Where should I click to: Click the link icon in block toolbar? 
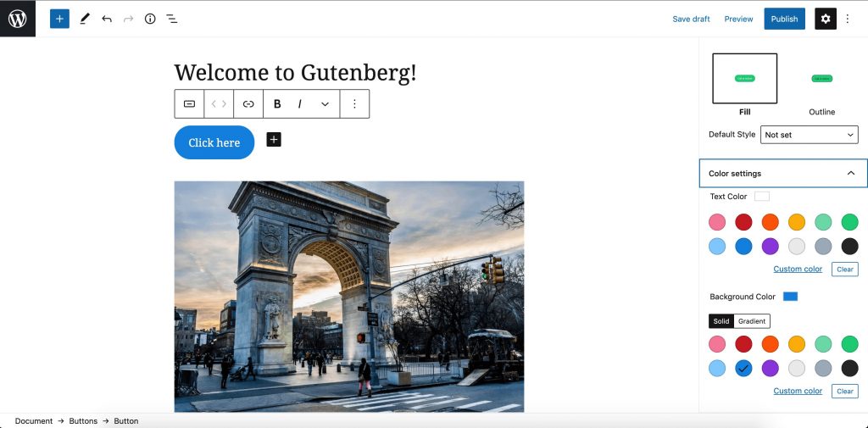tap(248, 103)
